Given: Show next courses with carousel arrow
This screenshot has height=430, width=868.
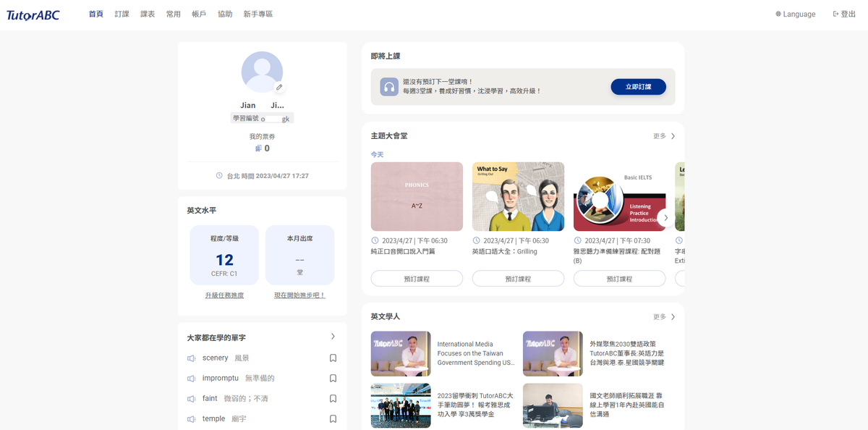Looking at the screenshot, I should coord(665,218).
